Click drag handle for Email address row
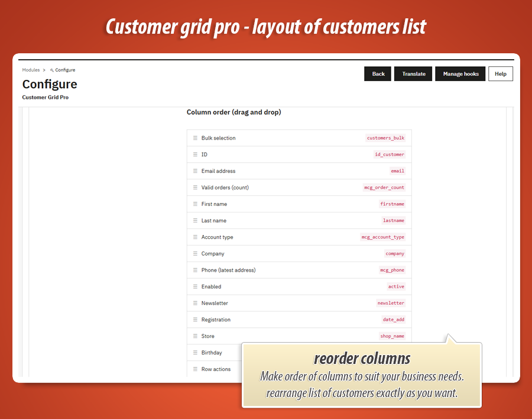This screenshot has height=419, width=532. [x=195, y=171]
